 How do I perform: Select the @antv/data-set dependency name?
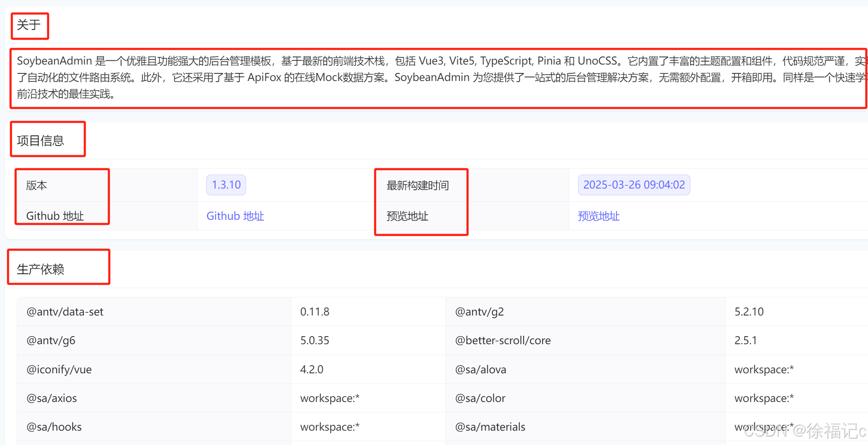[65, 312]
